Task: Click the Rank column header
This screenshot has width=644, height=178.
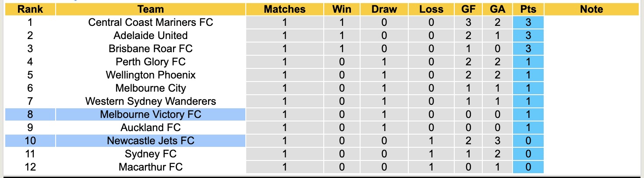Action: tap(30, 9)
